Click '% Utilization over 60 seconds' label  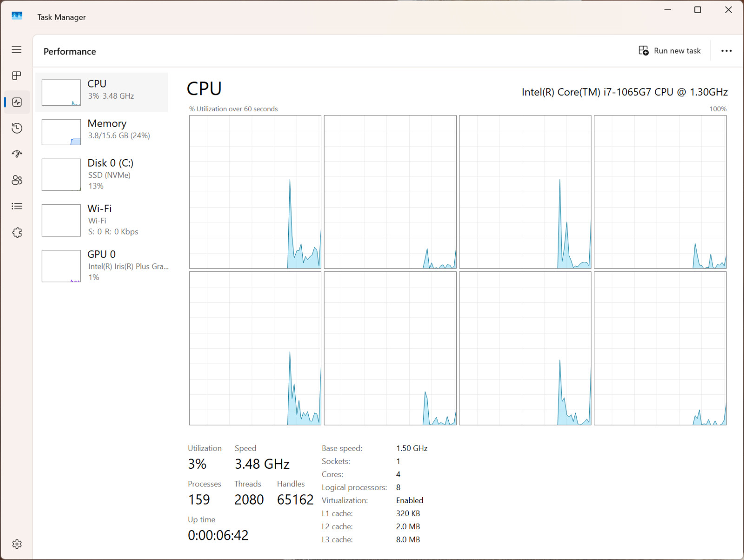233,109
